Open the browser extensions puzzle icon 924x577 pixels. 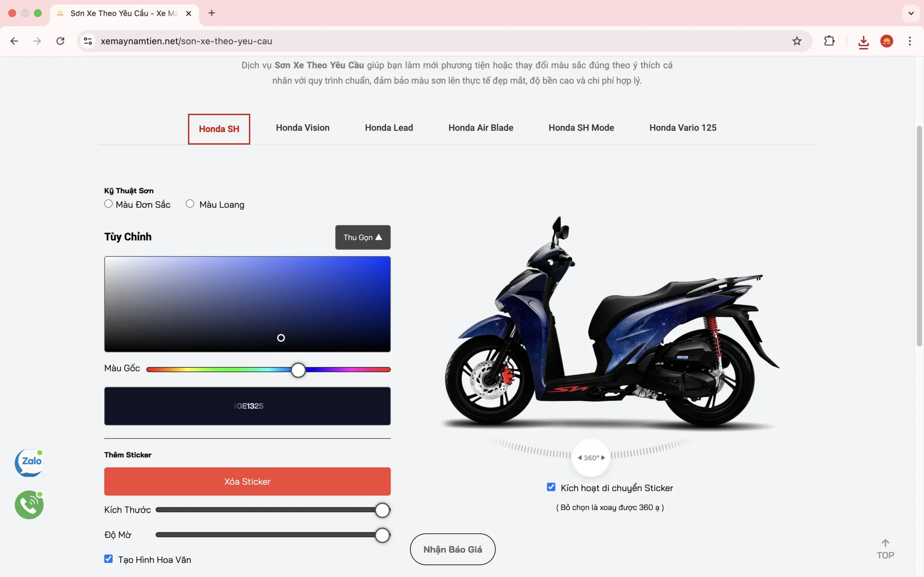point(829,41)
